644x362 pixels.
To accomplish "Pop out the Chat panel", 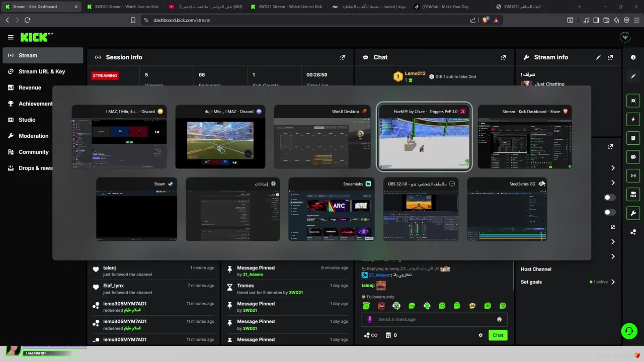I will [x=503, y=57].
